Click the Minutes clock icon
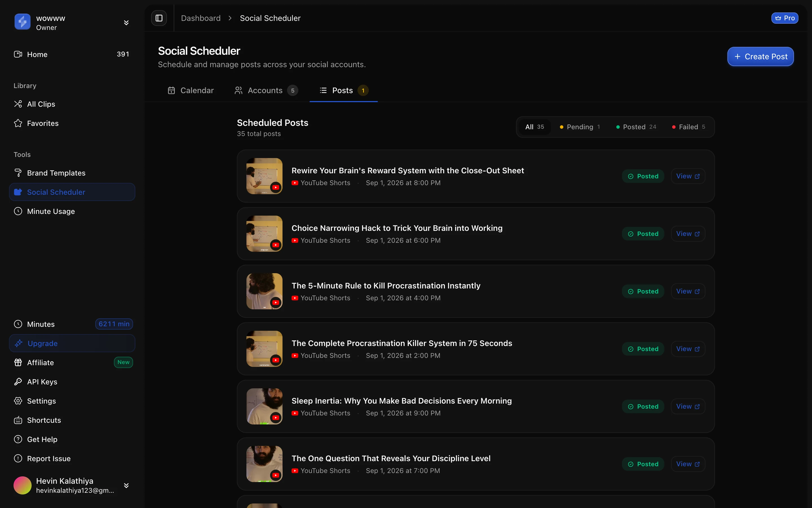 pos(18,324)
